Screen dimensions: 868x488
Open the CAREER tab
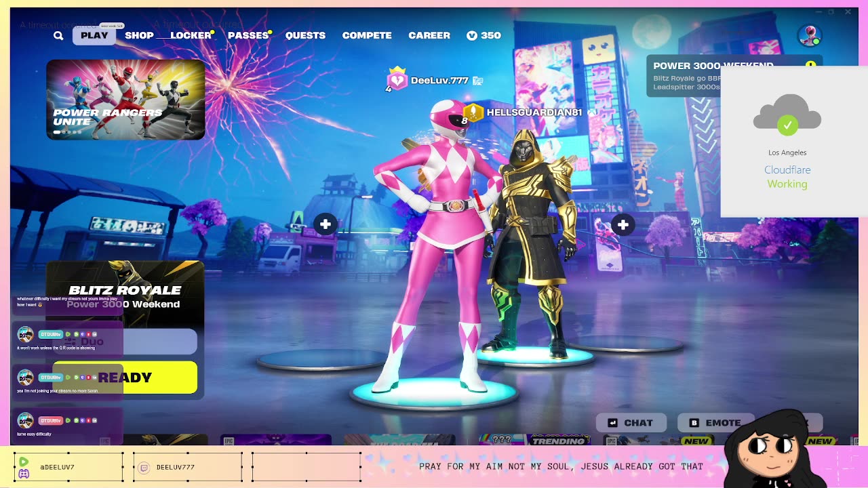coord(429,35)
